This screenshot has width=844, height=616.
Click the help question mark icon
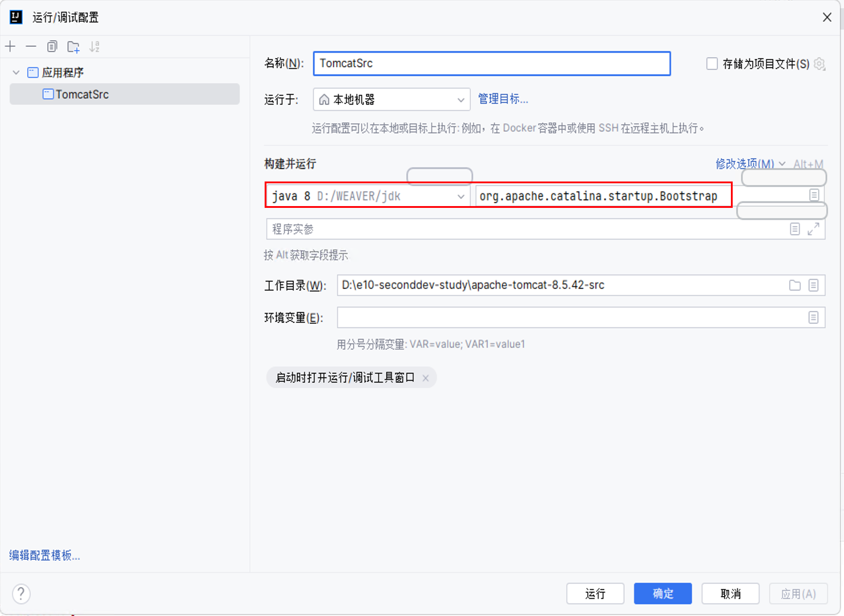tap(21, 594)
